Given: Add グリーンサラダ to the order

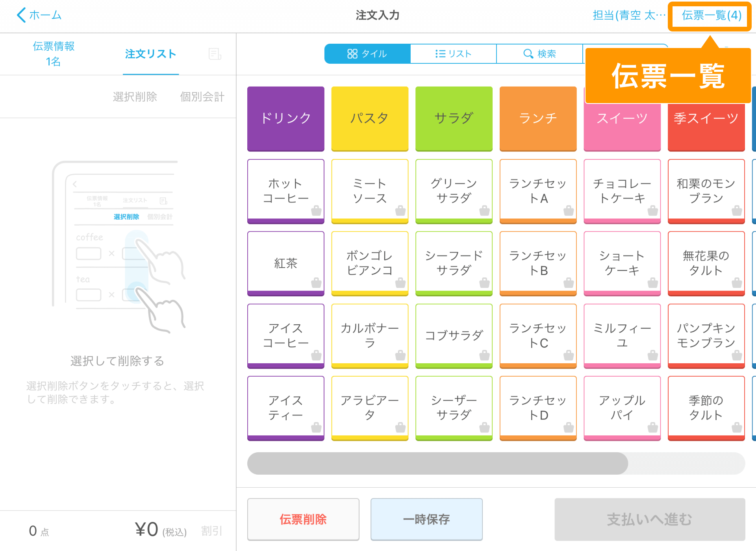Looking at the screenshot, I should [454, 191].
